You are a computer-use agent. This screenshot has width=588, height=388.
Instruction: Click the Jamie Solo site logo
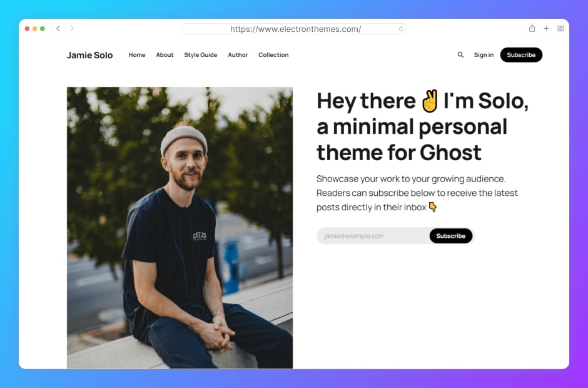[89, 55]
